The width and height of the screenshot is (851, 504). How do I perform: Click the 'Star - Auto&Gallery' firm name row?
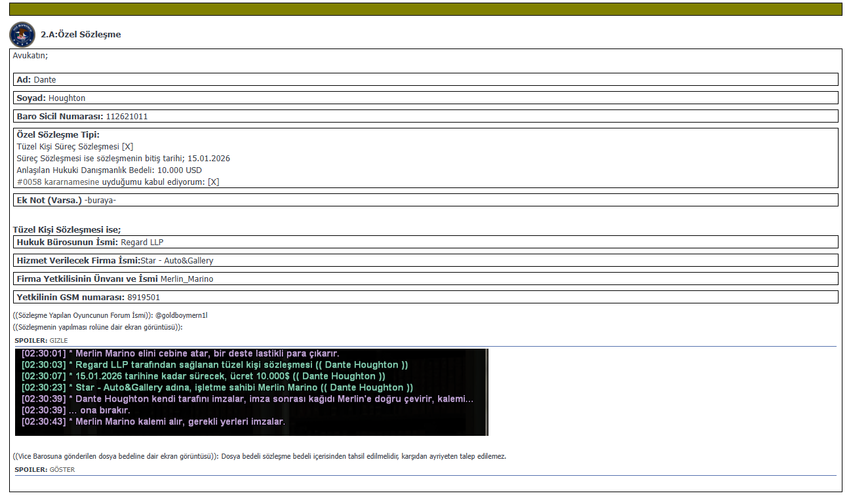[425, 260]
